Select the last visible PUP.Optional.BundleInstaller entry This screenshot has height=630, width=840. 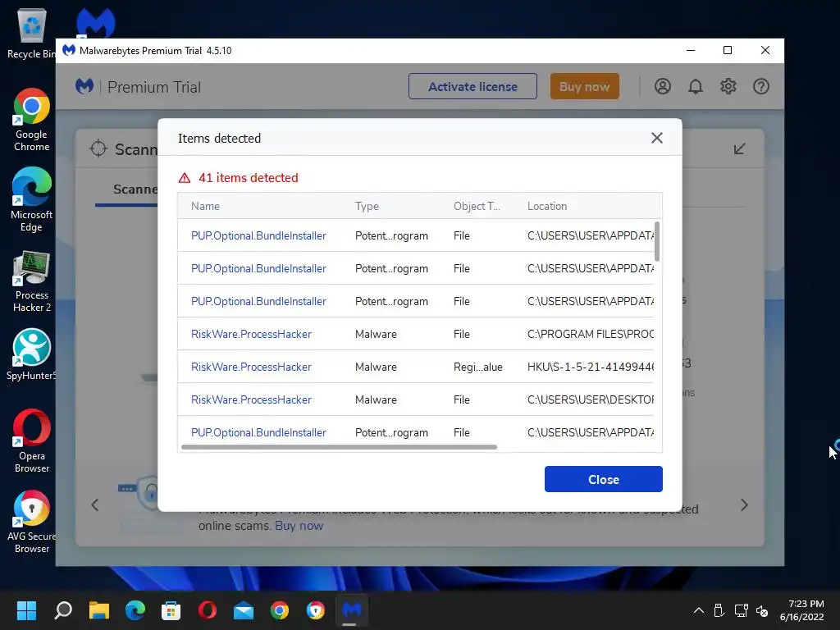pyautogui.click(x=258, y=432)
